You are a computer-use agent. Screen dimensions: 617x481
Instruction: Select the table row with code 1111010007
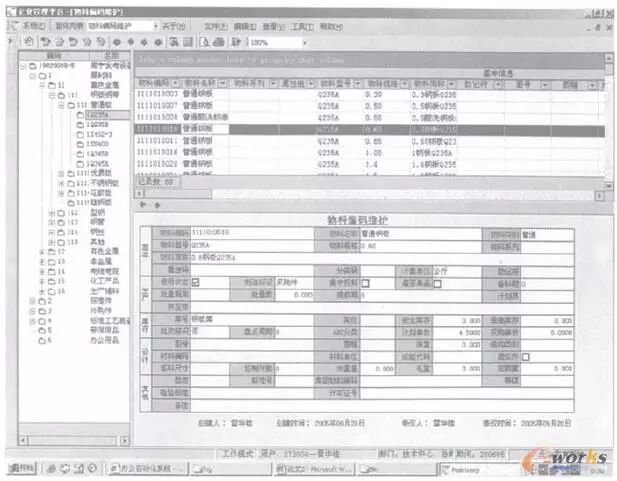tap(369, 106)
